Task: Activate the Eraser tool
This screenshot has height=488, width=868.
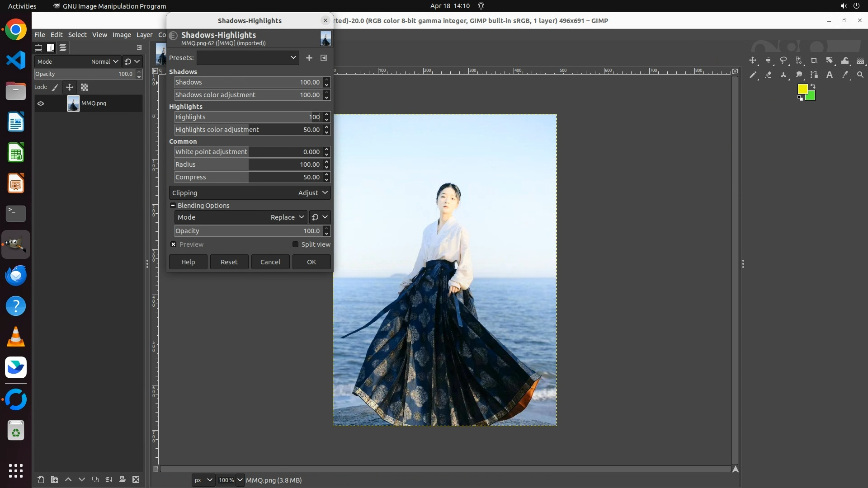Action: tap(768, 75)
